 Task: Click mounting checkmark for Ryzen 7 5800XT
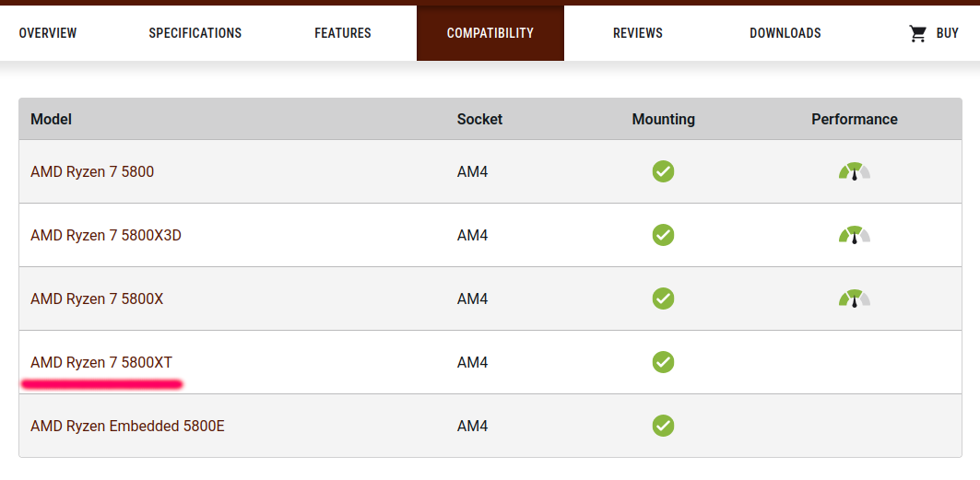pos(663,362)
